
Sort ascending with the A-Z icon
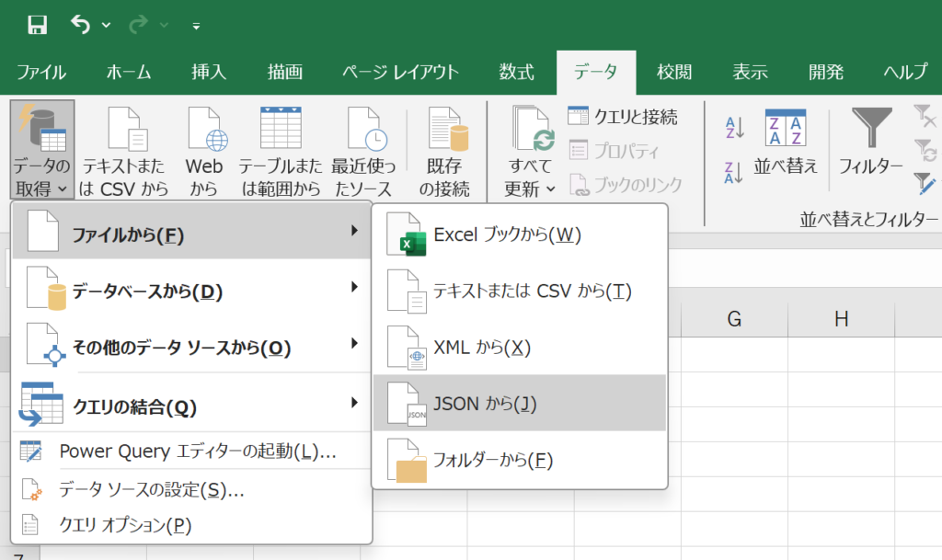click(x=734, y=129)
